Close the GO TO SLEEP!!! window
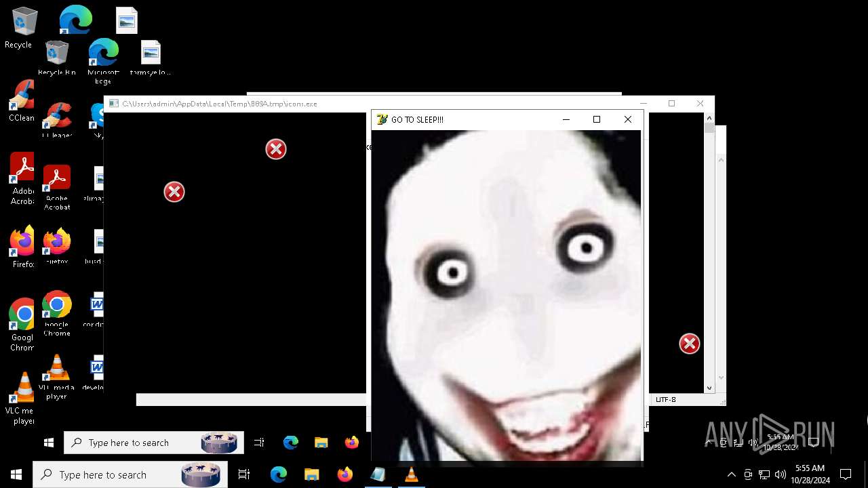This screenshot has height=488, width=868. (628, 119)
